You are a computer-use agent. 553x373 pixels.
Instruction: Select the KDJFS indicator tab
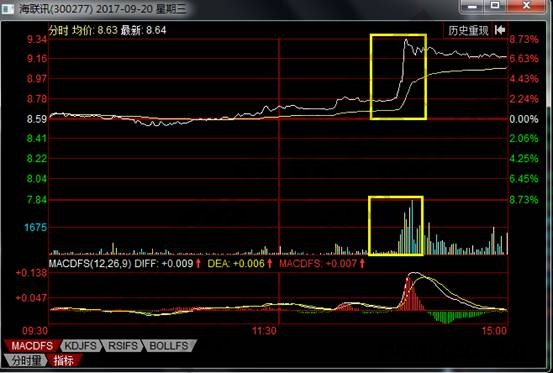coord(81,346)
